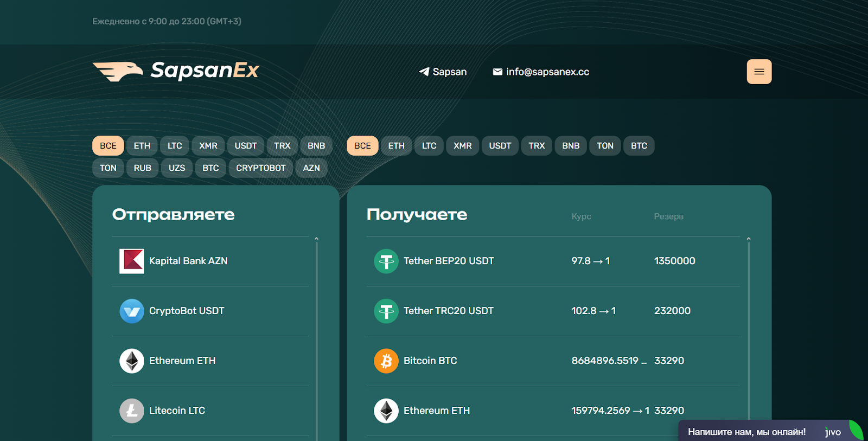Click the green Jivo chat leaf icon
The height and width of the screenshot is (441, 868).
pyautogui.click(x=856, y=430)
